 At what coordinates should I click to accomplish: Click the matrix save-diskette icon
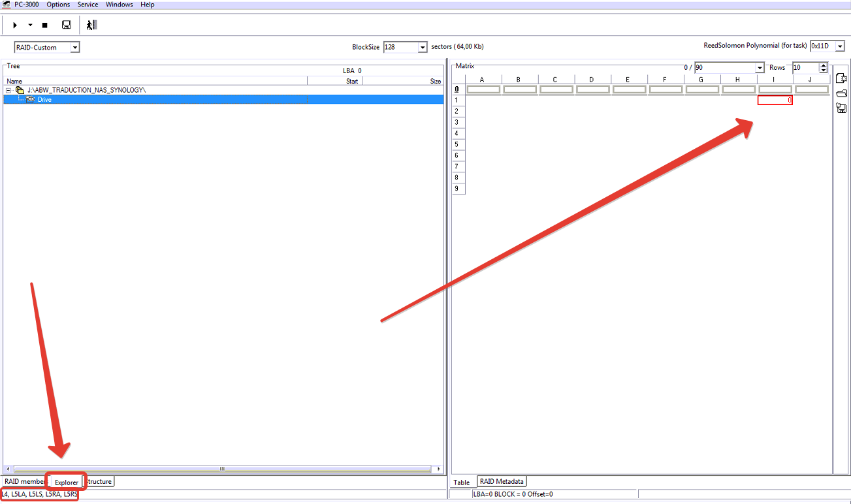(x=842, y=108)
